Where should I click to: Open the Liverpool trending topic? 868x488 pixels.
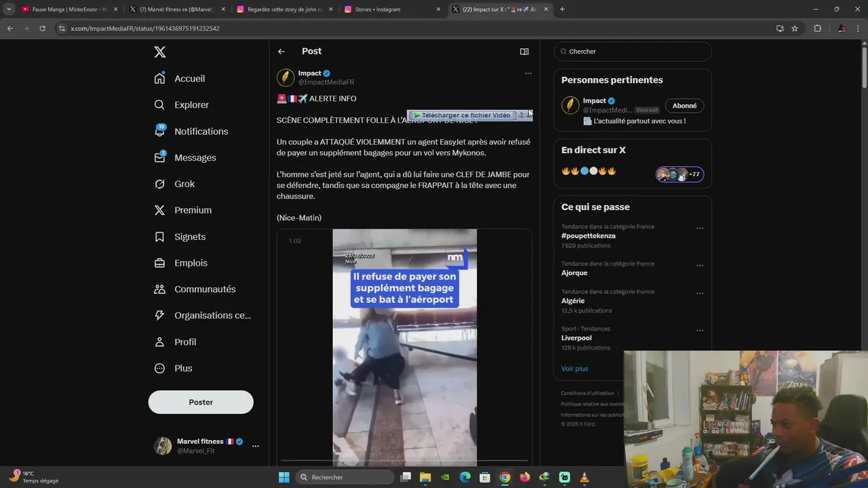(576, 338)
